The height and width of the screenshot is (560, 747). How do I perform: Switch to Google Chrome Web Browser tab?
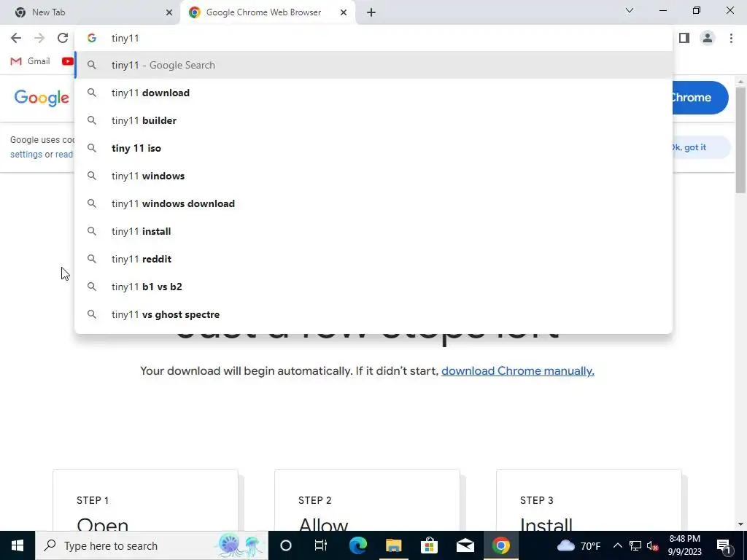tap(268, 12)
